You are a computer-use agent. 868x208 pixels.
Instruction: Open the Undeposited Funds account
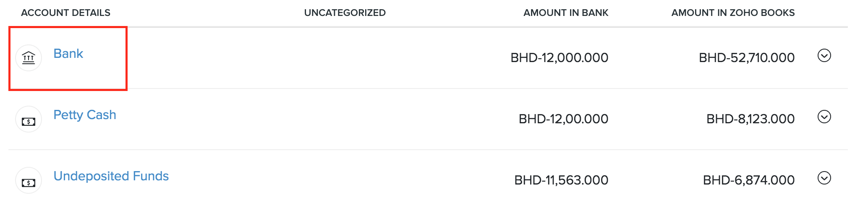(111, 176)
